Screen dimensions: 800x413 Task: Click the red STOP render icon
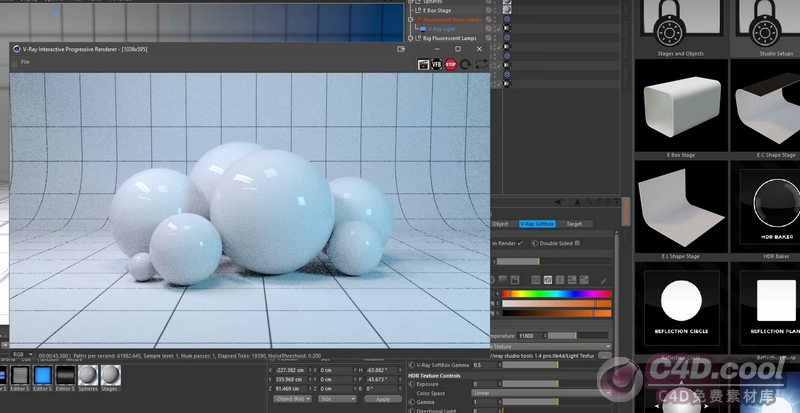coord(451,64)
